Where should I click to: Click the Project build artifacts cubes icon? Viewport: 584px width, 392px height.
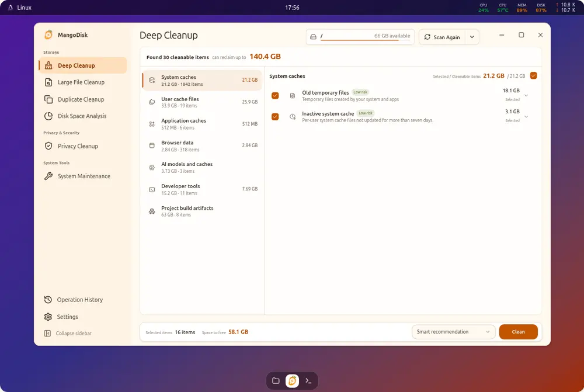click(x=152, y=211)
